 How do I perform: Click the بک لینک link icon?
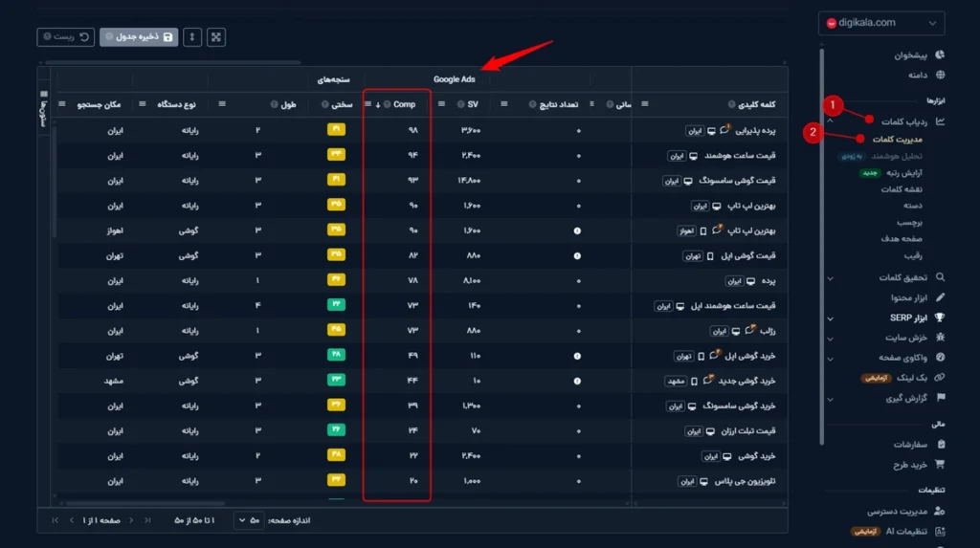pos(940,378)
